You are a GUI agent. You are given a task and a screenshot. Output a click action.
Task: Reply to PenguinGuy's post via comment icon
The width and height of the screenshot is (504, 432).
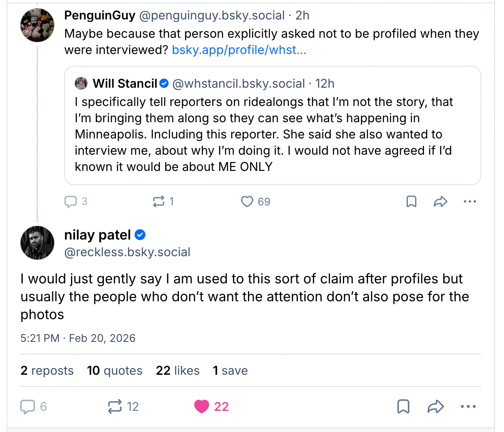pyautogui.click(x=71, y=201)
